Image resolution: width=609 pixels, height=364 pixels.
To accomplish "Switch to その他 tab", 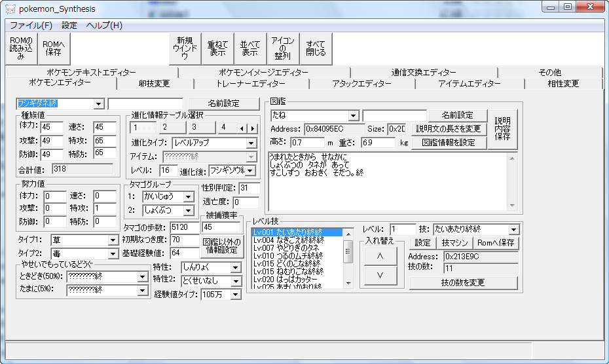I will coord(550,72).
